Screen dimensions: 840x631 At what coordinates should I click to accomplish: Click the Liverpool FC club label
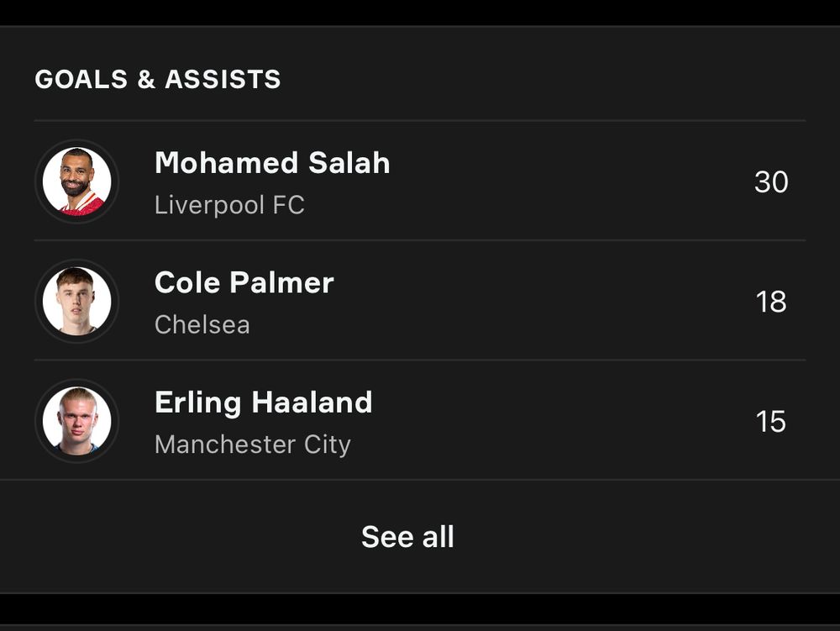coord(229,205)
